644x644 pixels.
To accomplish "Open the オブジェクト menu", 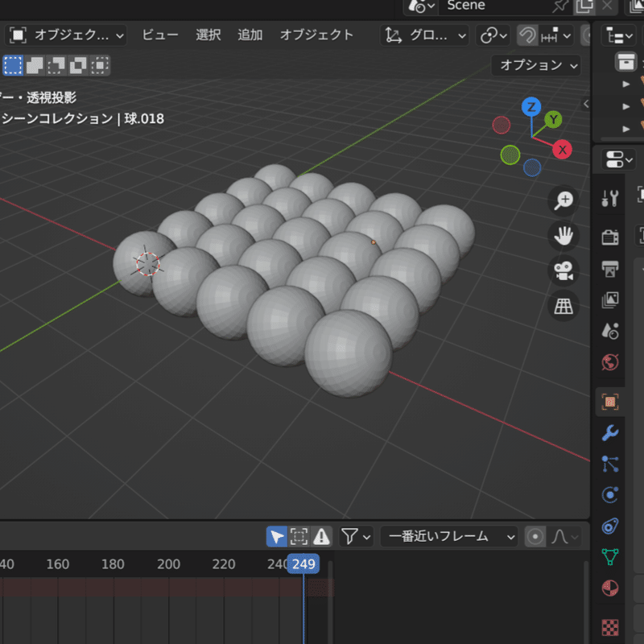I will click(316, 35).
